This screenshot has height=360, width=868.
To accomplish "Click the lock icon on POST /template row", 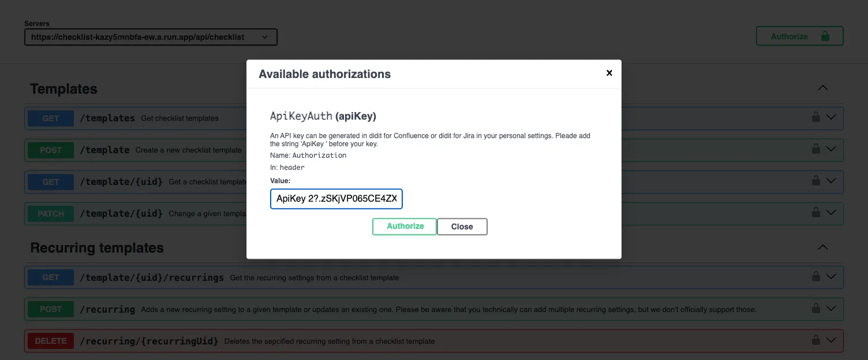I will click(x=815, y=149).
